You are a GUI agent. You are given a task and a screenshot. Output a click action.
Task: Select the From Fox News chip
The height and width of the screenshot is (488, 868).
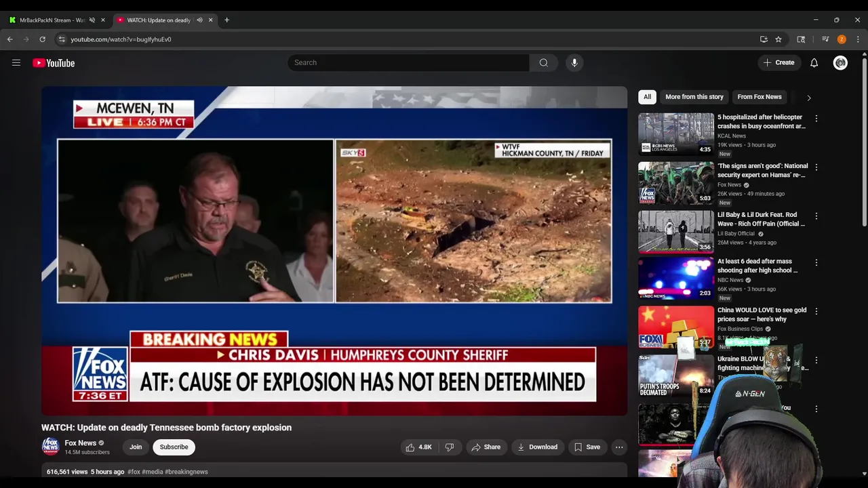(759, 97)
